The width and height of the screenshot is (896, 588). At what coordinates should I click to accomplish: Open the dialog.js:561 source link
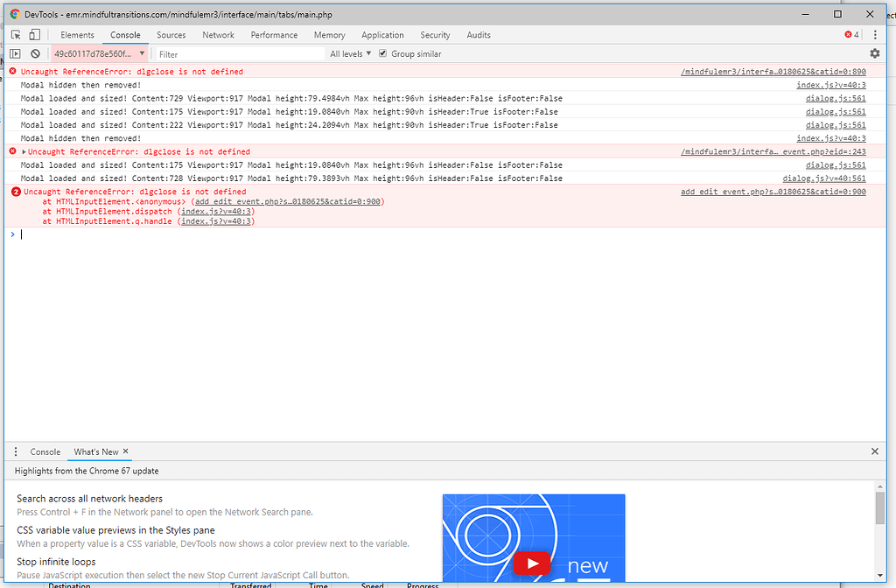836,98
